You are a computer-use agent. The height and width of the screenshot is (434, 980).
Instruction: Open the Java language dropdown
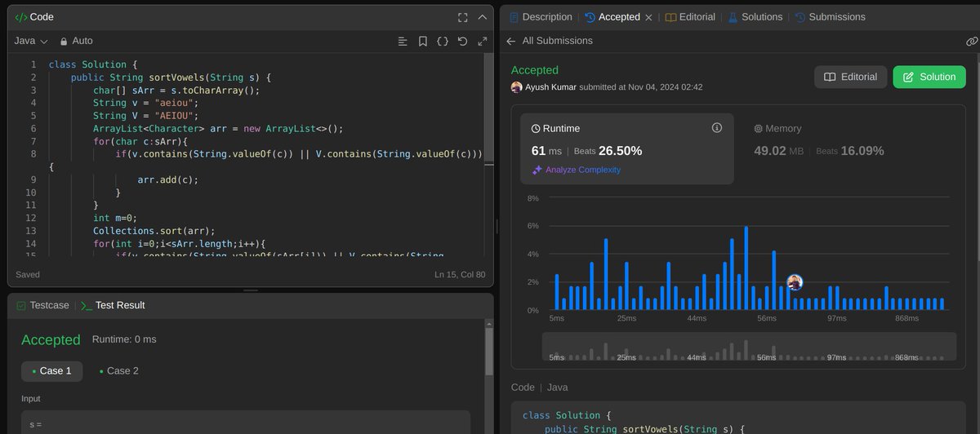31,41
